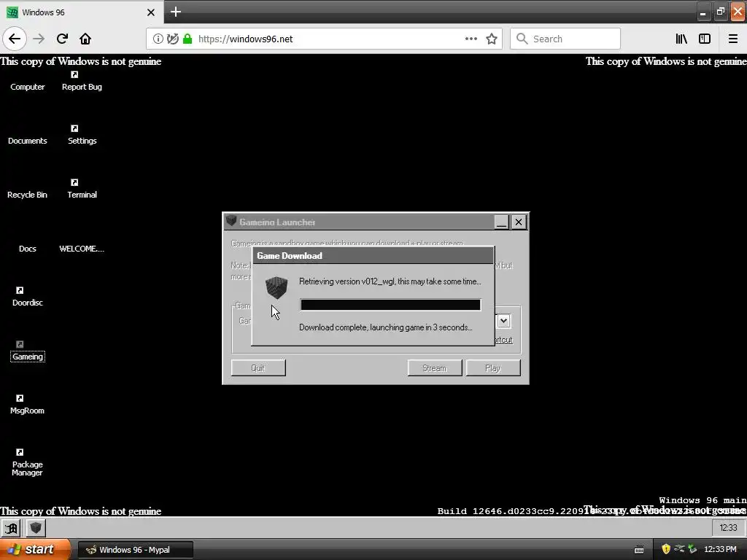This screenshot has height=560, width=747.
Task: Launch the Doordisc desktop shortcut
Action: coord(27,297)
